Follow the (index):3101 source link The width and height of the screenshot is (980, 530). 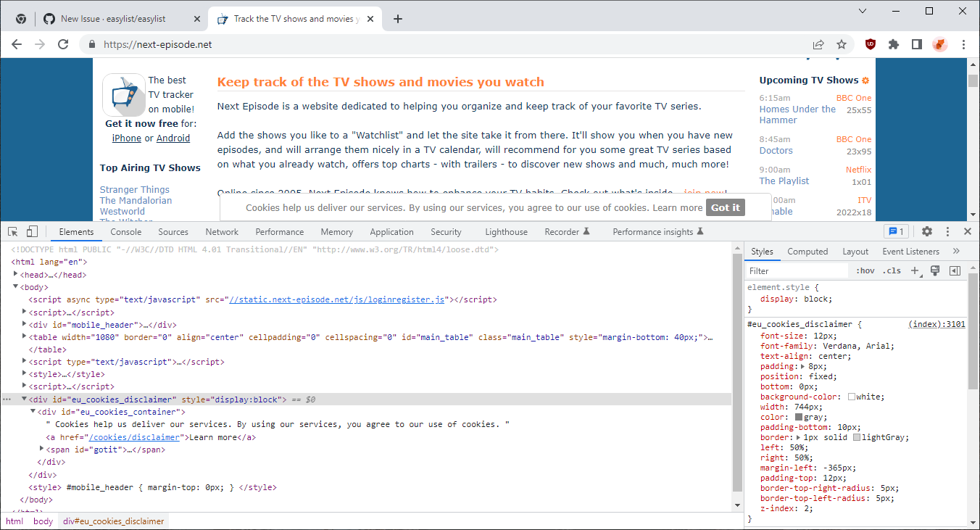pos(937,324)
